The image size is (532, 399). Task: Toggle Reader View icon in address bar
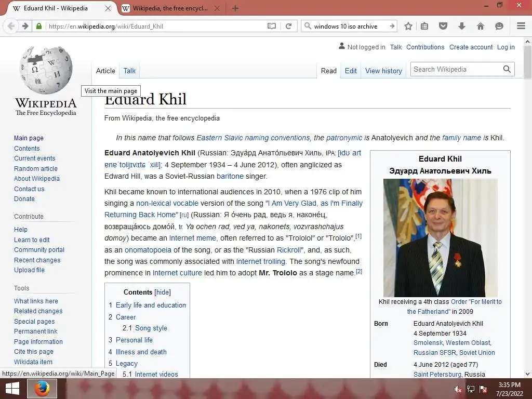[271, 26]
